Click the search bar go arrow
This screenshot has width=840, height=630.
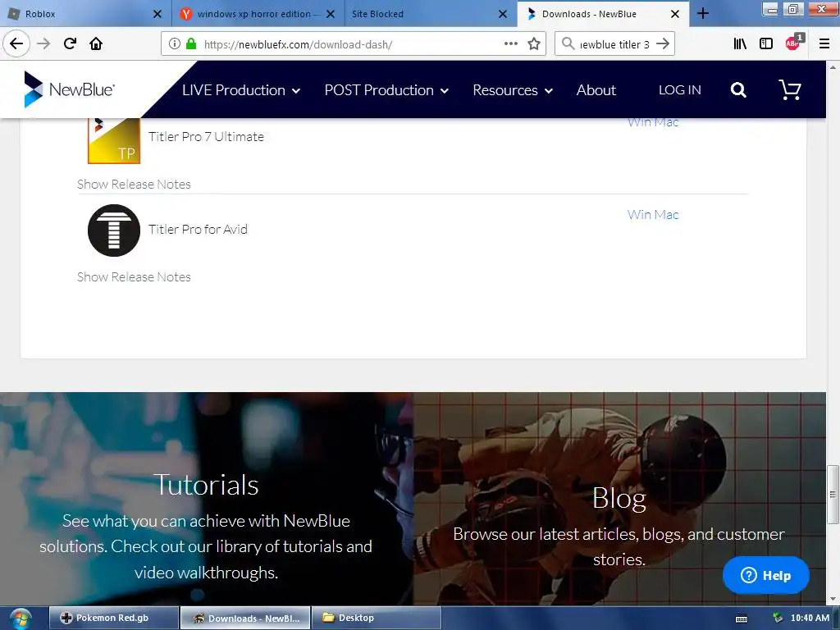[x=663, y=43]
